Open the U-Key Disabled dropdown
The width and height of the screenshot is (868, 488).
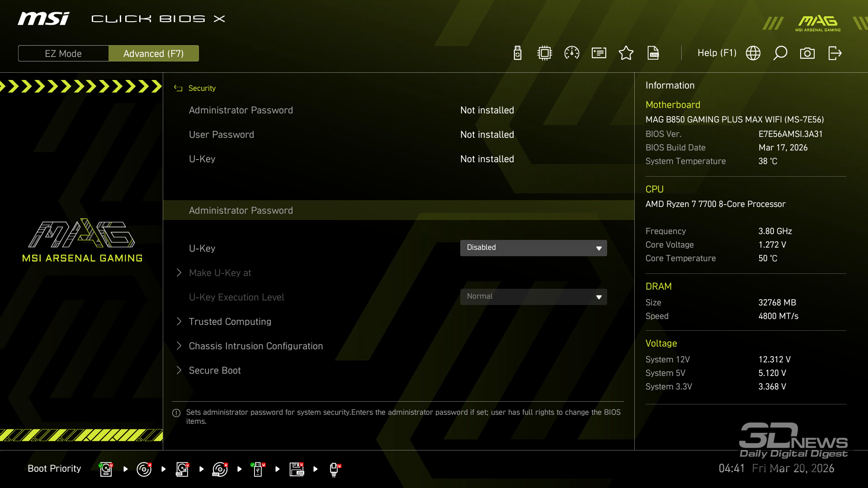tap(533, 248)
